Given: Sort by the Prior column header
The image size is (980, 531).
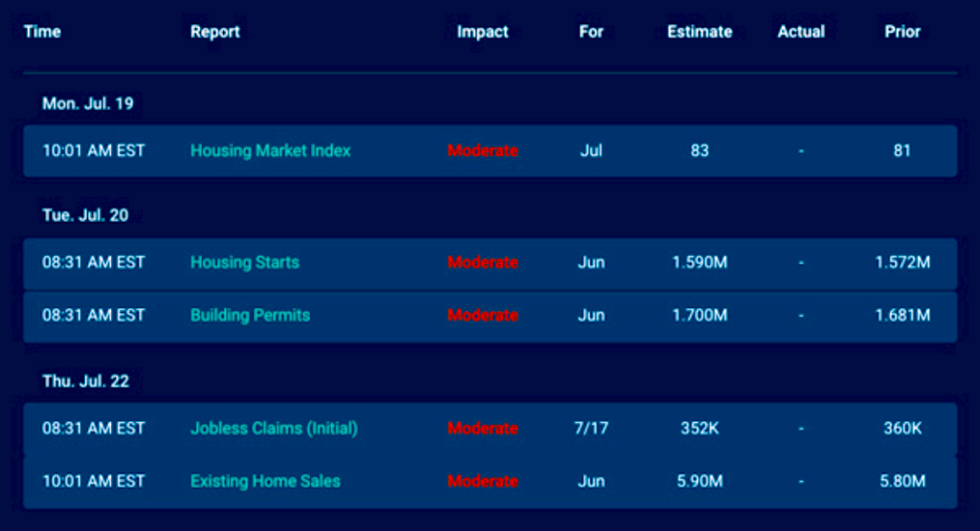Looking at the screenshot, I should pyautogui.click(x=902, y=32).
